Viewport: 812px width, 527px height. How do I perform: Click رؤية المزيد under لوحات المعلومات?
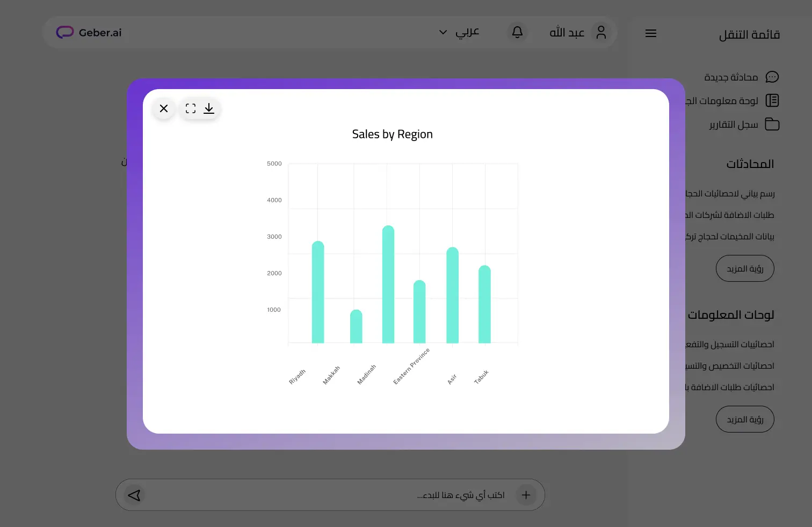[745, 419]
